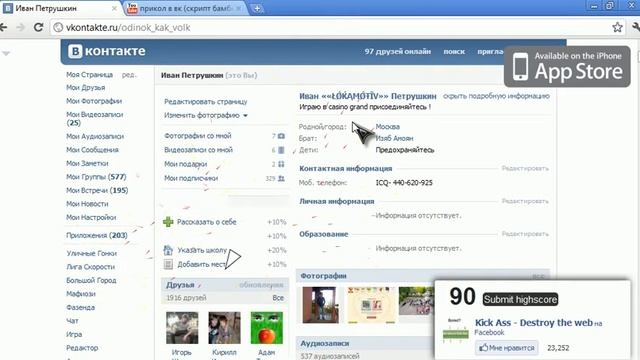Click Добавить место
This screenshot has width=640, height=360.
pos(202,264)
